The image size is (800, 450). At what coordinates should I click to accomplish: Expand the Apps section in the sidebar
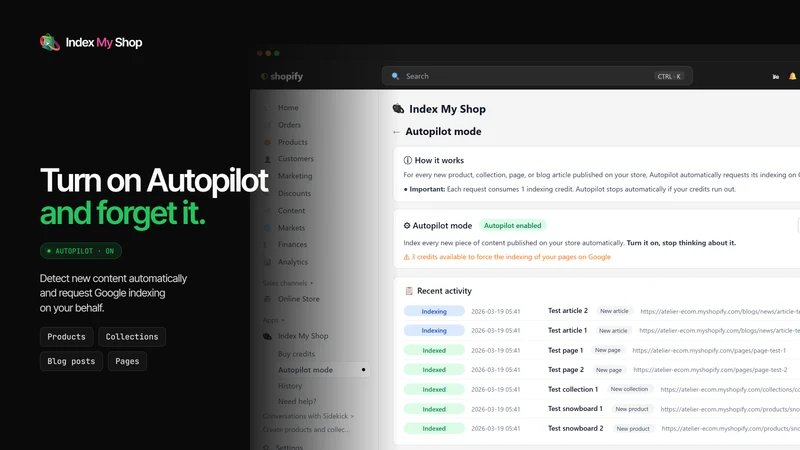pos(273,320)
